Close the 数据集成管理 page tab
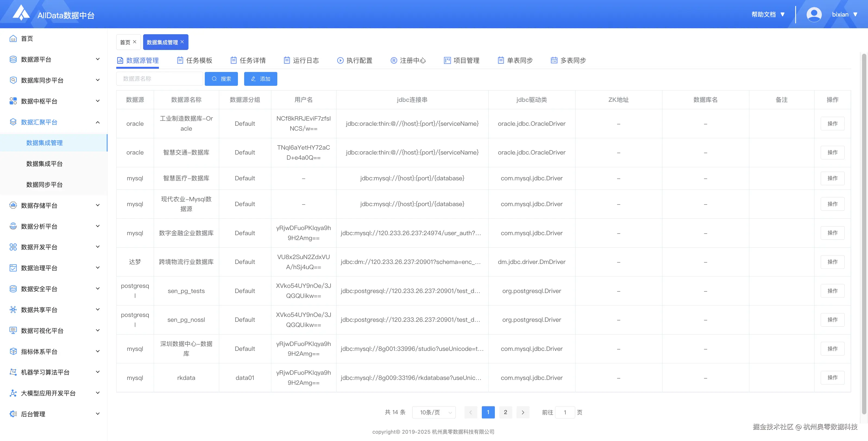Screen dimensions: 868x441 tap(182, 42)
